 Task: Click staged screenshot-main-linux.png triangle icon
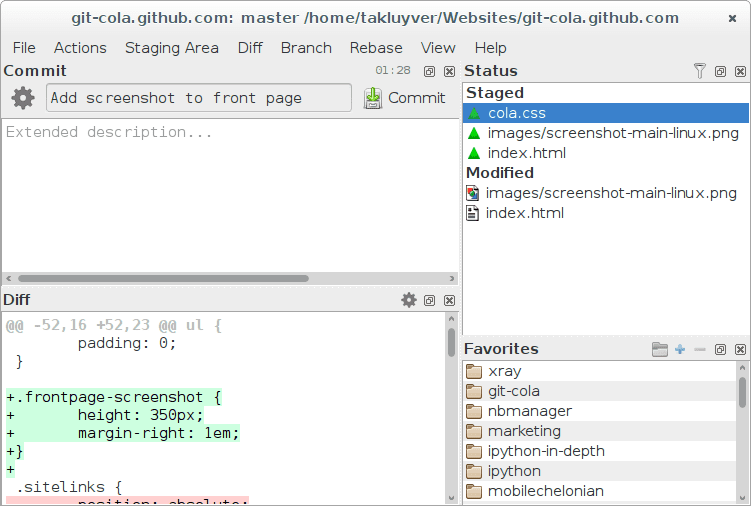(474, 133)
